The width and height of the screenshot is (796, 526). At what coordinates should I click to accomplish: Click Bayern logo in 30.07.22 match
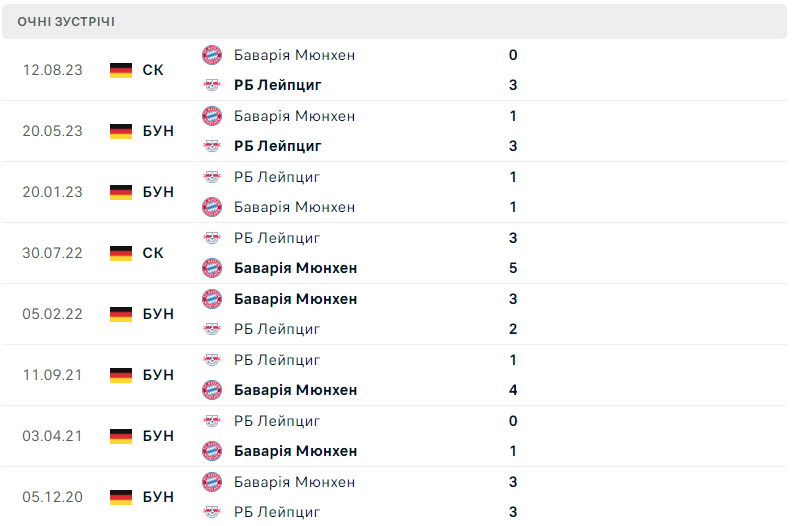(x=212, y=268)
